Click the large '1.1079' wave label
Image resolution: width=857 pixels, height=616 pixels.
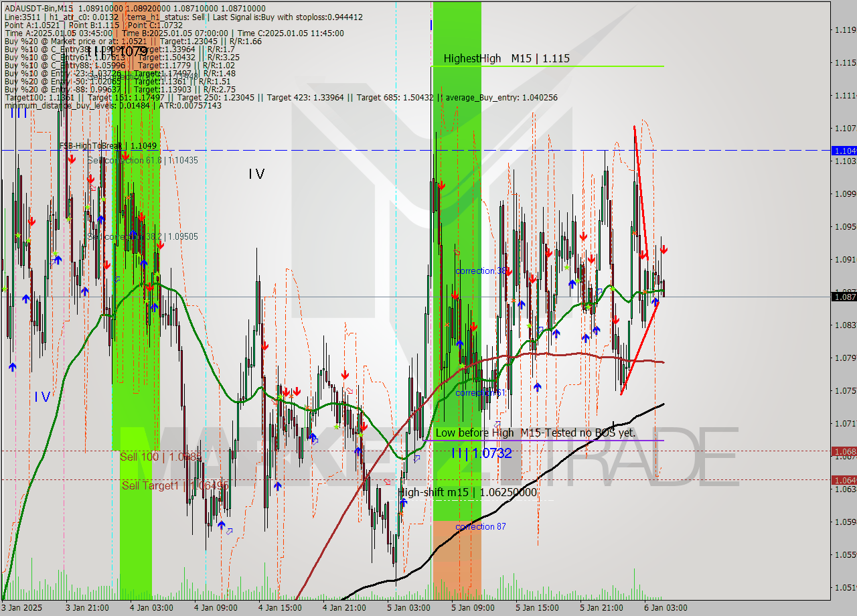pyautogui.click(x=118, y=51)
